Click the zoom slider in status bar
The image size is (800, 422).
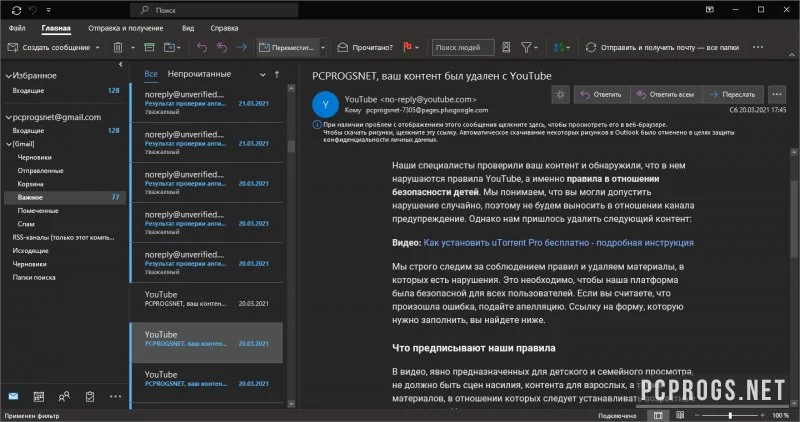(x=731, y=415)
